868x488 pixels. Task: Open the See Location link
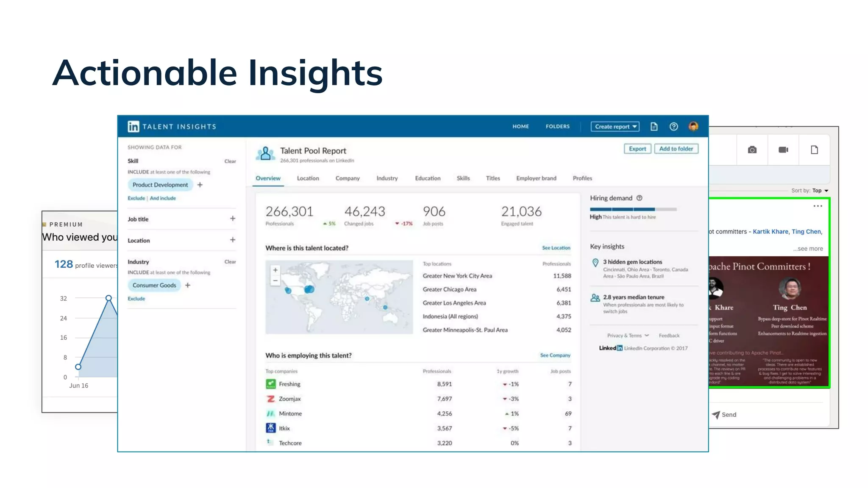click(556, 248)
